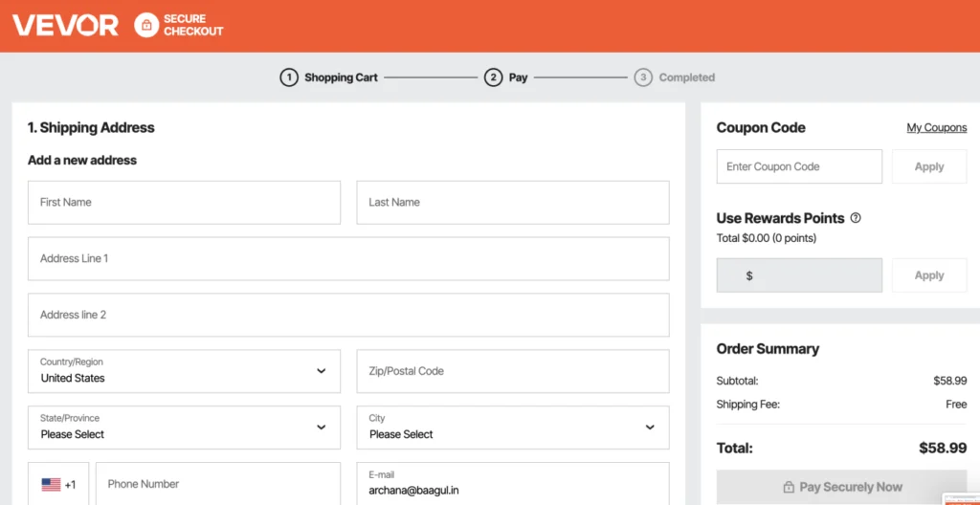Click the Total $0.00 (0 points) text
This screenshot has height=505, width=980.
tap(767, 238)
